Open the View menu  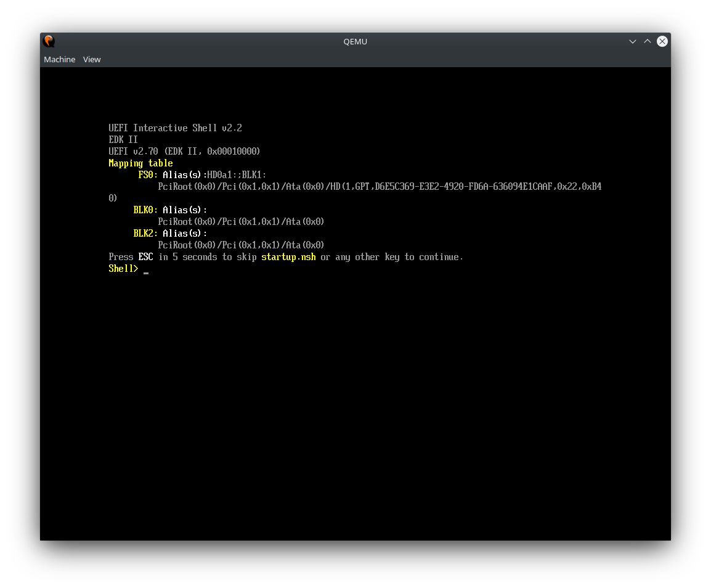[x=92, y=59]
